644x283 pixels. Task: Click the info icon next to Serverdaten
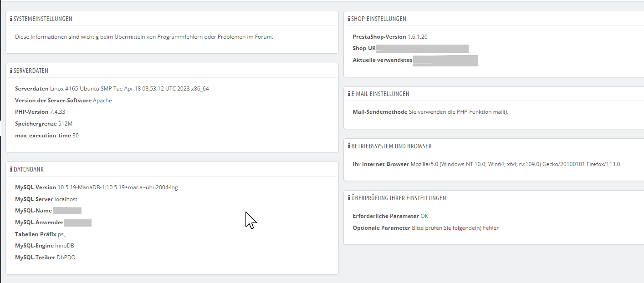tap(11, 71)
